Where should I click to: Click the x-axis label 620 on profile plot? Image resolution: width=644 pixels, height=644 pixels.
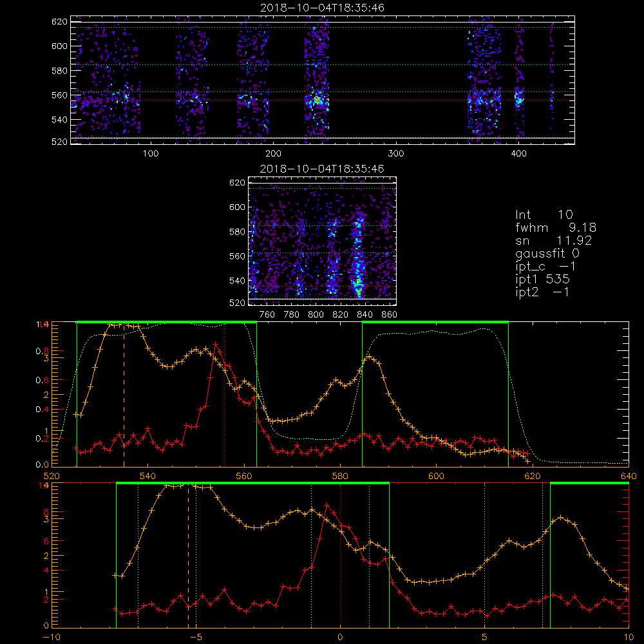[x=533, y=477]
